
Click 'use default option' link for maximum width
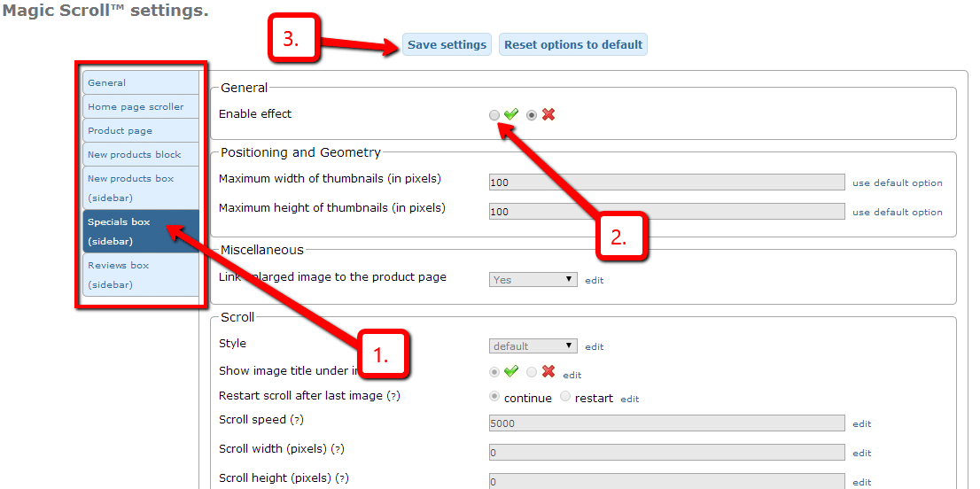click(x=897, y=183)
